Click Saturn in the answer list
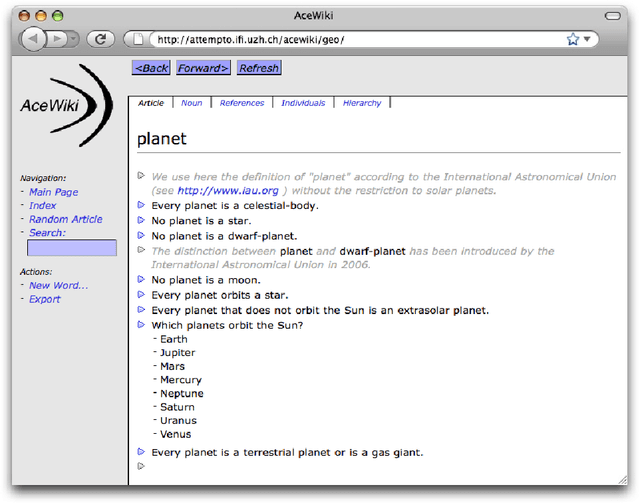640x503 pixels. click(x=177, y=407)
